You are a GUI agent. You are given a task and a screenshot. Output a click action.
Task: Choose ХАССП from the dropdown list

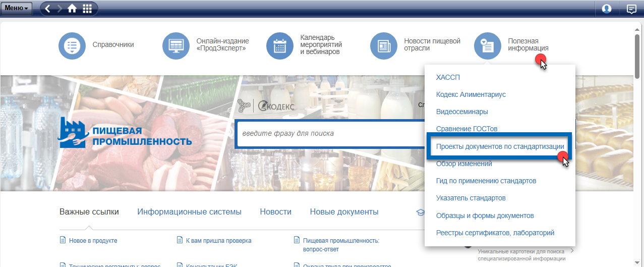click(x=448, y=77)
